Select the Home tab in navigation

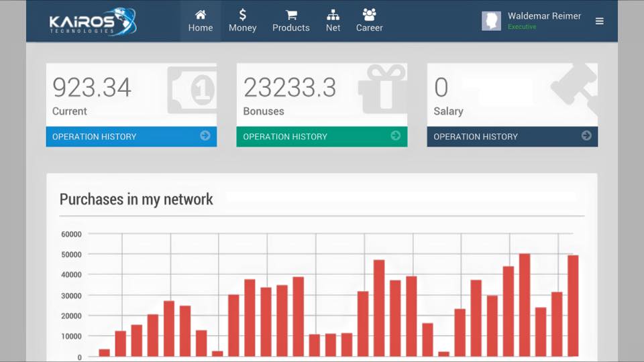point(200,21)
